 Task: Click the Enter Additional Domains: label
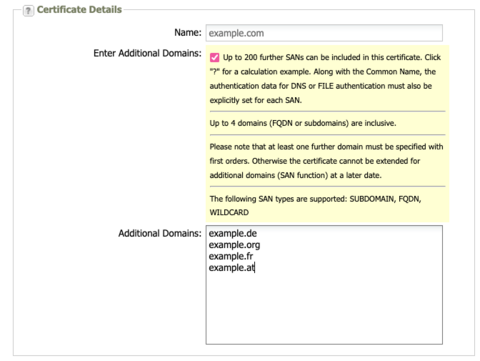(147, 53)
